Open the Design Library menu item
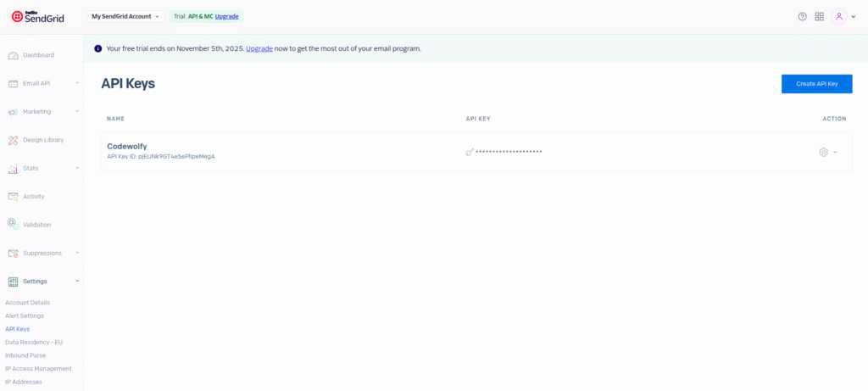Screen dimensions: 868x391 coord(43,140)
